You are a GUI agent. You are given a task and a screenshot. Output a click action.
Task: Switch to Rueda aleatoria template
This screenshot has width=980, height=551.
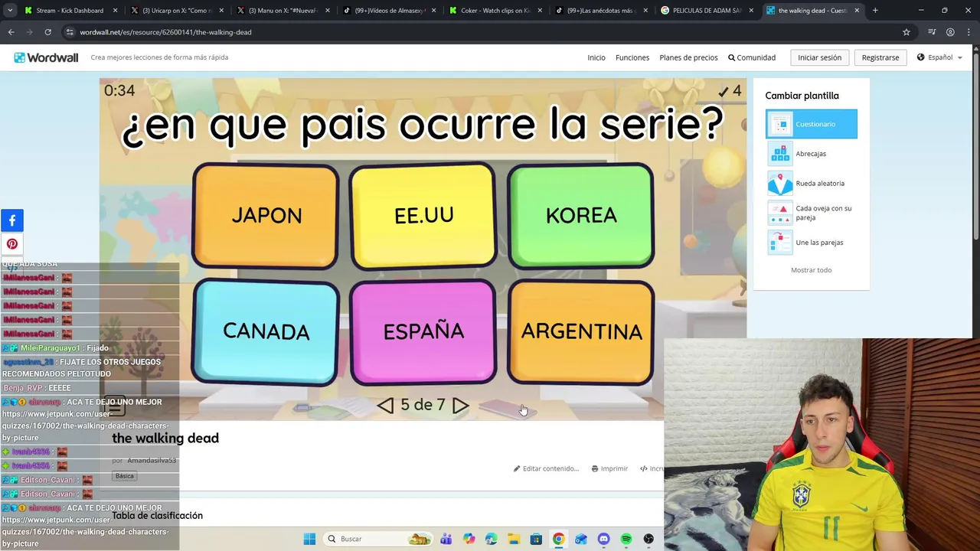click(x=812, y=184)
